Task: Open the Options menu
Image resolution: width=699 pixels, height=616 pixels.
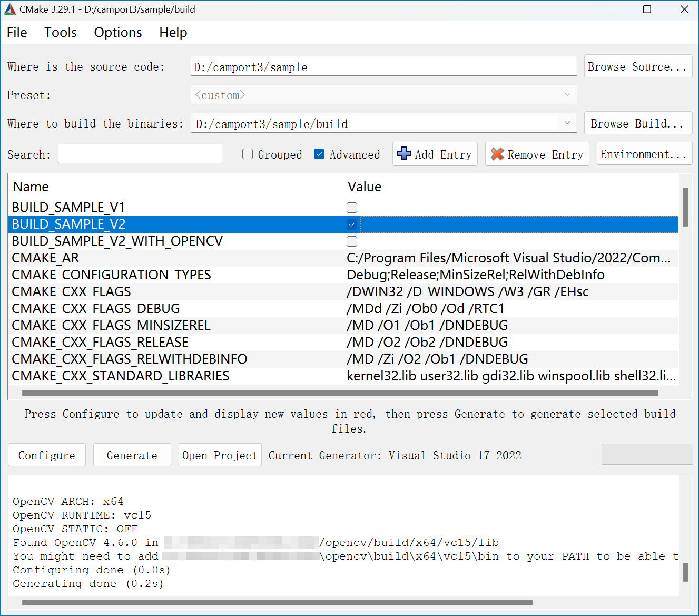Action: click(x=118, y=33)
